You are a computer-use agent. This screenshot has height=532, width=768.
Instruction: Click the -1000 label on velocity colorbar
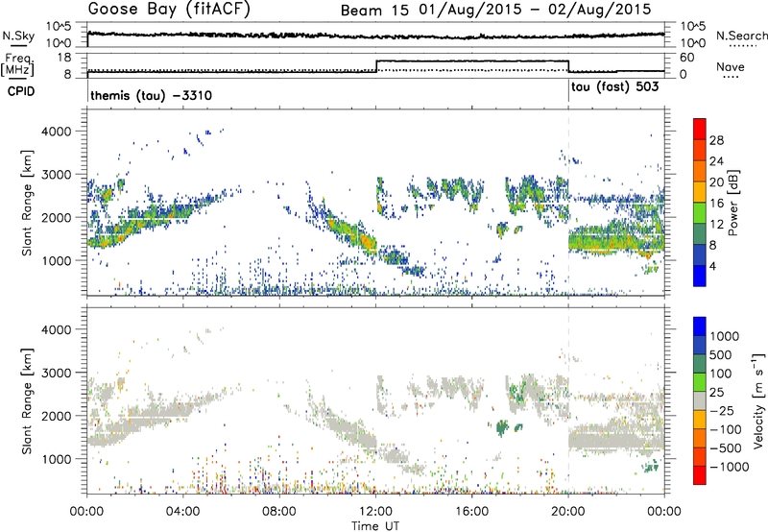pos(729,467)
